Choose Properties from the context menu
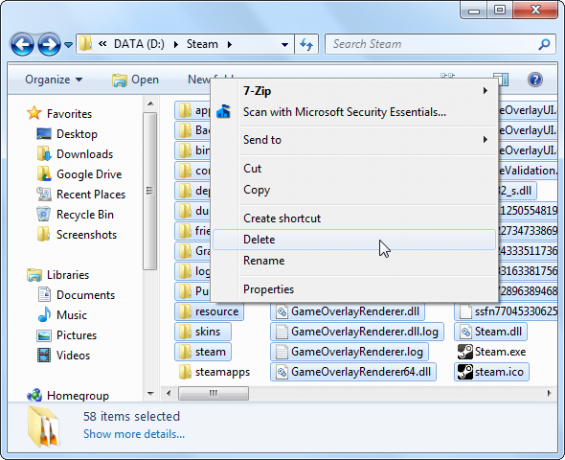The image size is (565, 460). point(354,289)
